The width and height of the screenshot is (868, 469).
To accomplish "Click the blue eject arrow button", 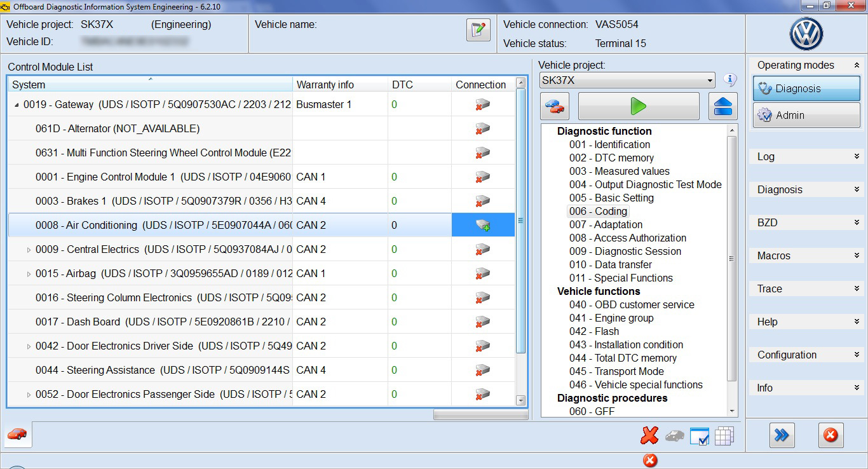I will pos(723,107).
